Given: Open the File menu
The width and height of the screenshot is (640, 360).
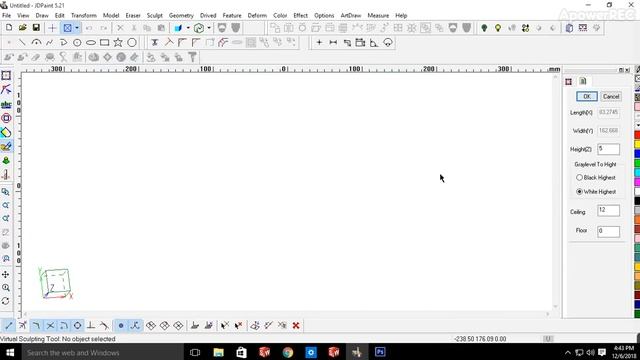Looking at the screenshot, I should coord(7,16).
